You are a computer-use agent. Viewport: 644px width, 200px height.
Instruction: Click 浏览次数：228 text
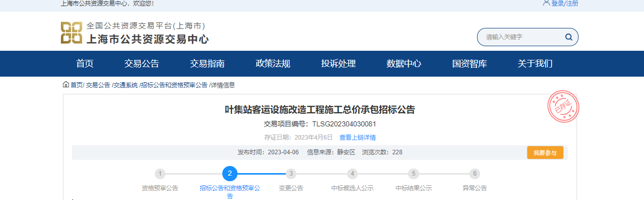382,152
